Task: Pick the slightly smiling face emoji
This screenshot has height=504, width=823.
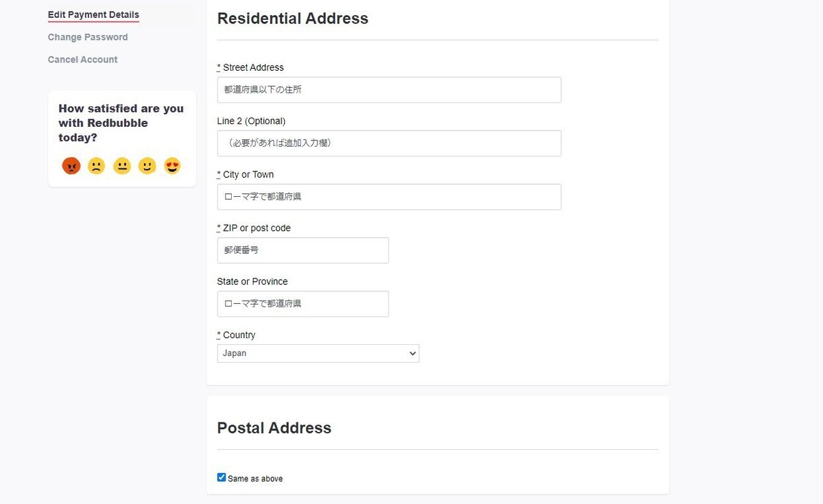Action: tap(147, 166)
